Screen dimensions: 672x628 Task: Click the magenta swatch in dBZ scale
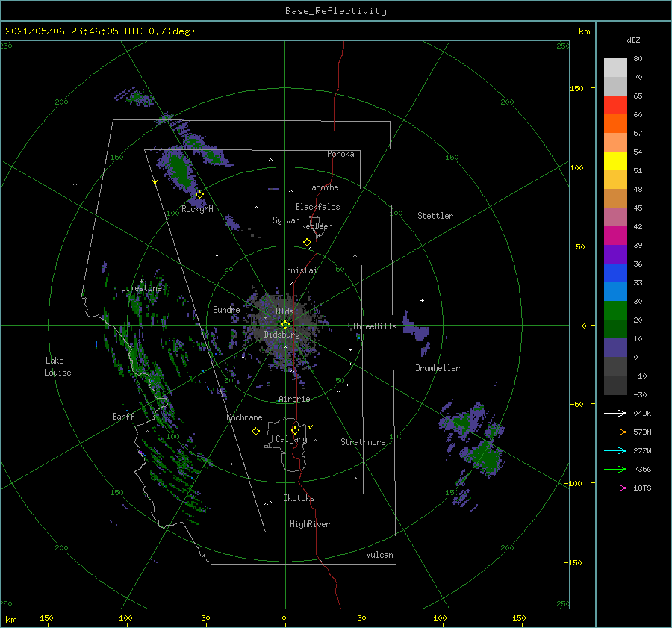click(615, 236)
